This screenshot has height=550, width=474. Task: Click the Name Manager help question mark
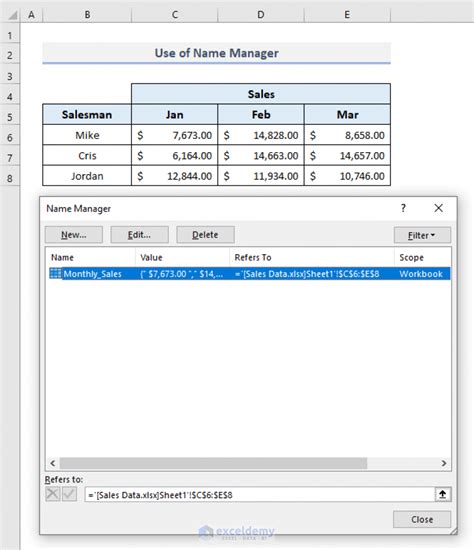[x=403, y=208]
